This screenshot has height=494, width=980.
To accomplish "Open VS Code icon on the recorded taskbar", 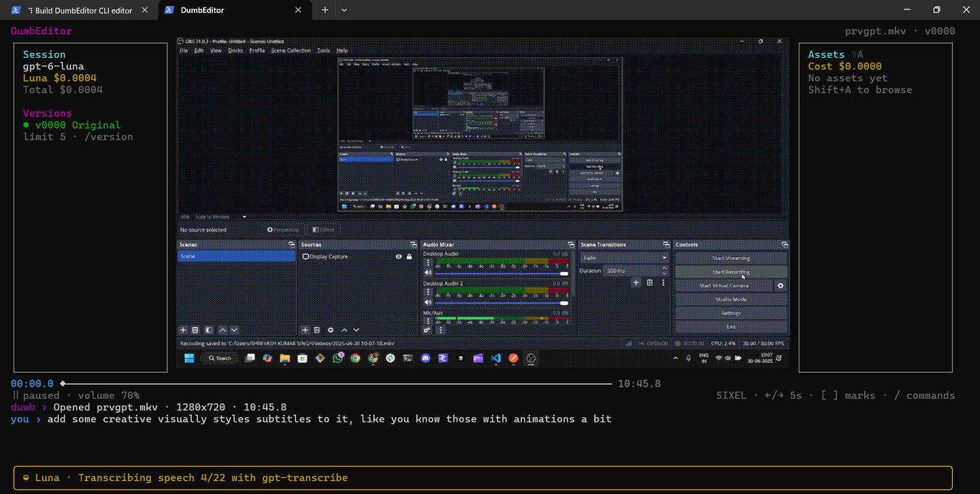I will pyautogui.click(x=496, y=358).
